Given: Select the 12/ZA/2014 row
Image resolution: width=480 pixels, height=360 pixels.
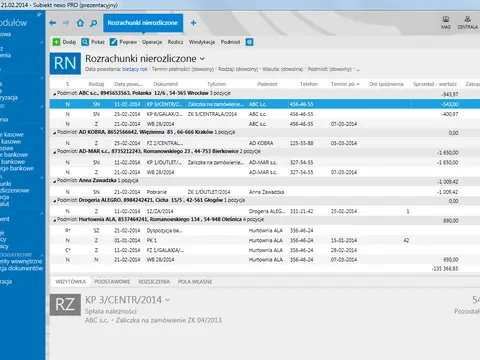Looking at the screenshot, I should click(265, 211).
